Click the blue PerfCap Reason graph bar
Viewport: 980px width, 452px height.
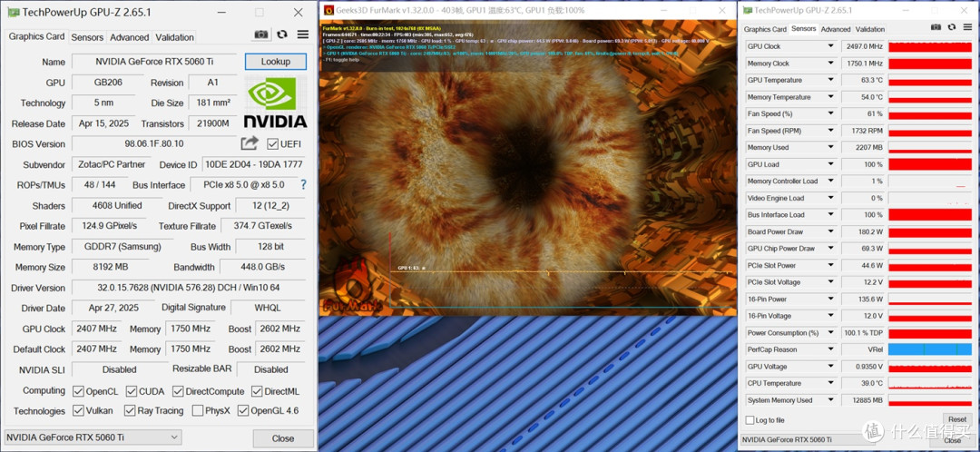coord(930,349)
